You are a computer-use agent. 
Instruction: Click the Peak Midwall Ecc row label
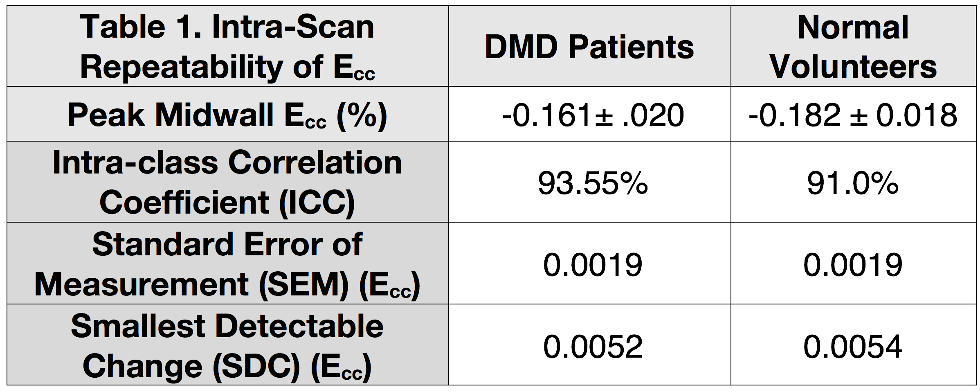click(x=227, y=115)
